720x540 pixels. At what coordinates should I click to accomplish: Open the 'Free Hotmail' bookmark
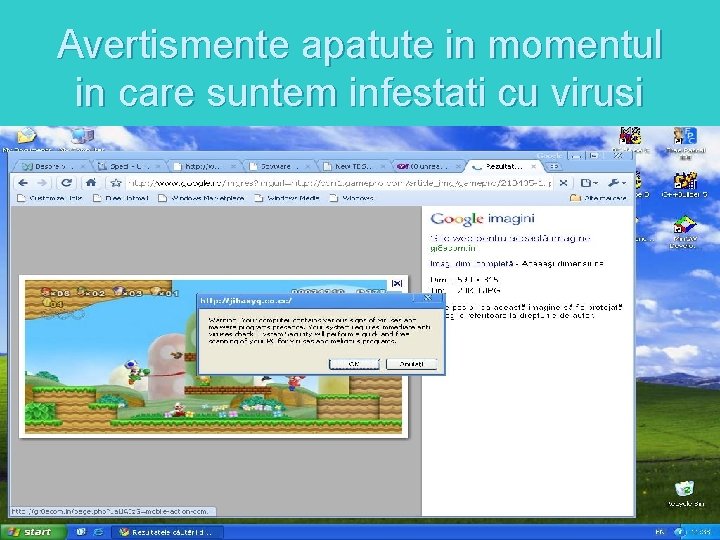coord(121,198)
